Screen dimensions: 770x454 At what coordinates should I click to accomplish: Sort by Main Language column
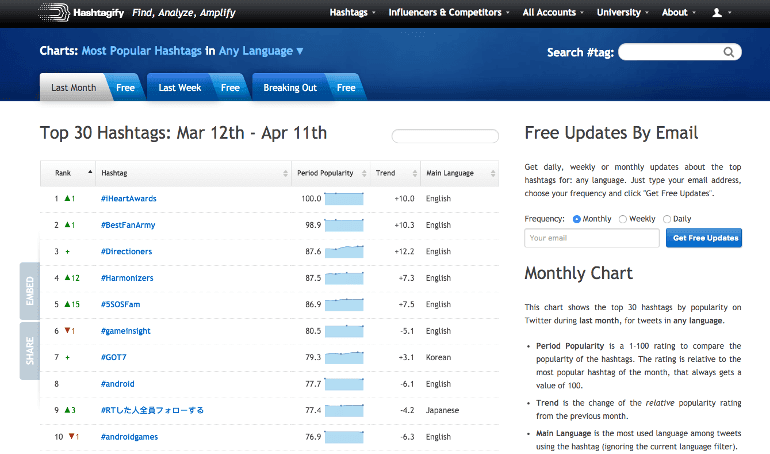460,173
